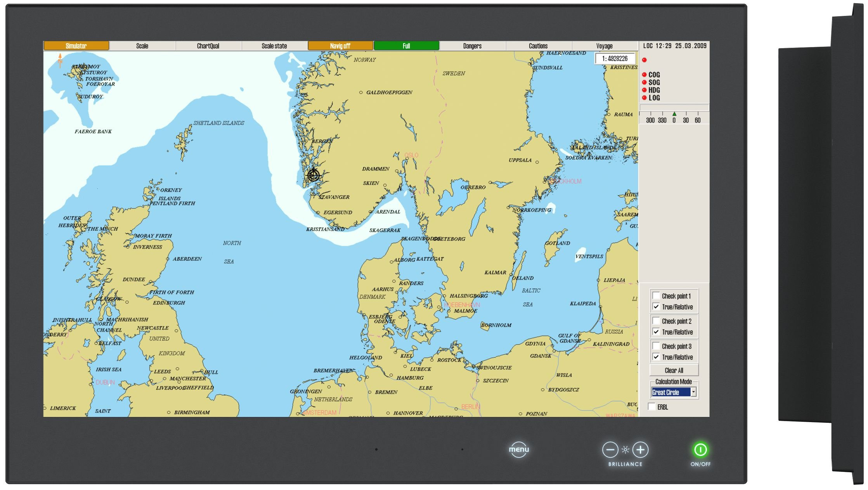Enable the ERBL checkbox

tap(652, 407)
